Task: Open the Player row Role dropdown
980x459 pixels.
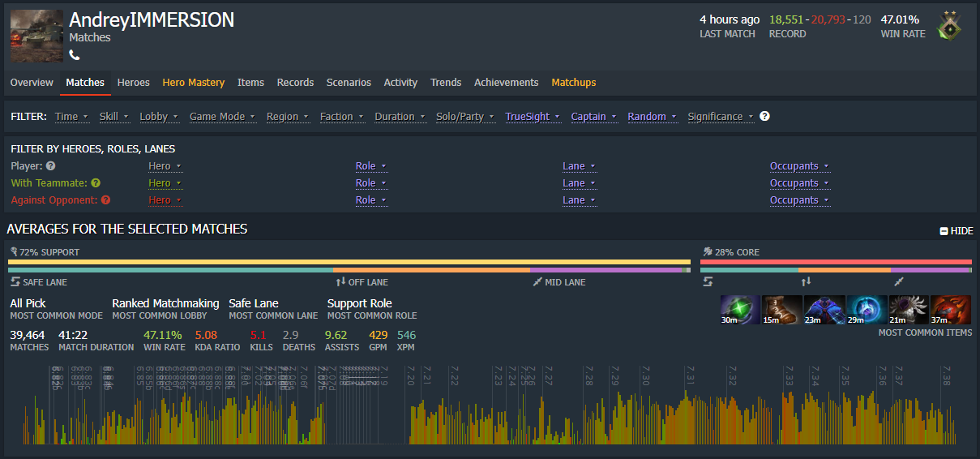Action: (371, 166)
